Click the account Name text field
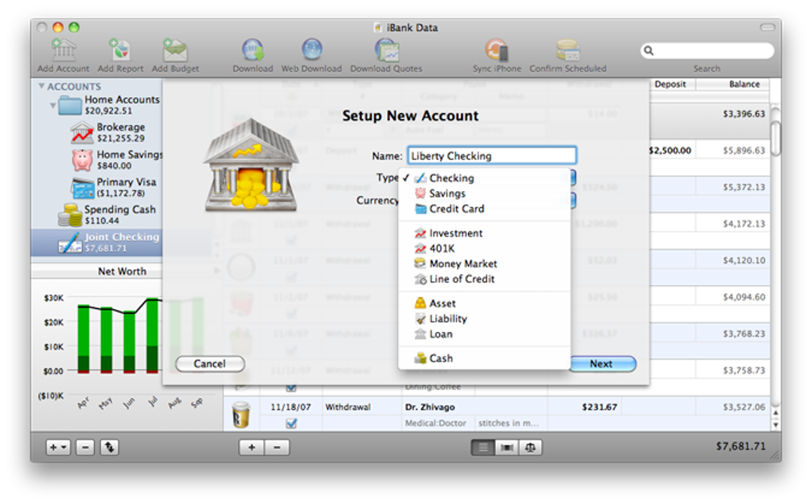The image size is (812, 504). (x=491, y=156)
